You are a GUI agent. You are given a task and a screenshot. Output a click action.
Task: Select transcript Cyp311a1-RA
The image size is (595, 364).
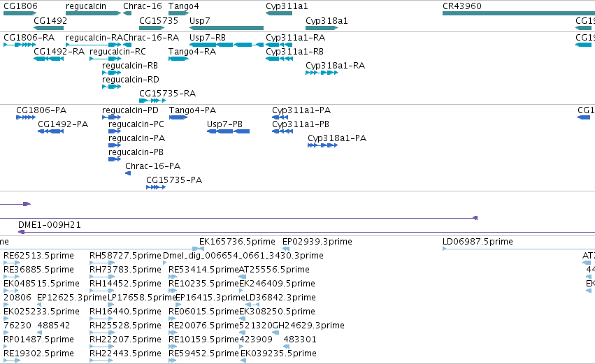295,38
